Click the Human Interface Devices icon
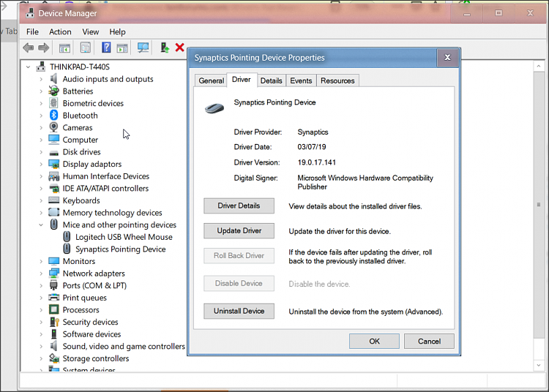 [53, 176]
